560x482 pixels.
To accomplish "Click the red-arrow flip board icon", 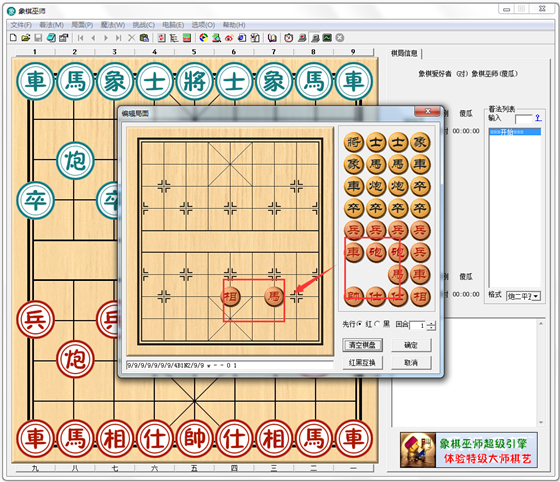I will [161, 37].
